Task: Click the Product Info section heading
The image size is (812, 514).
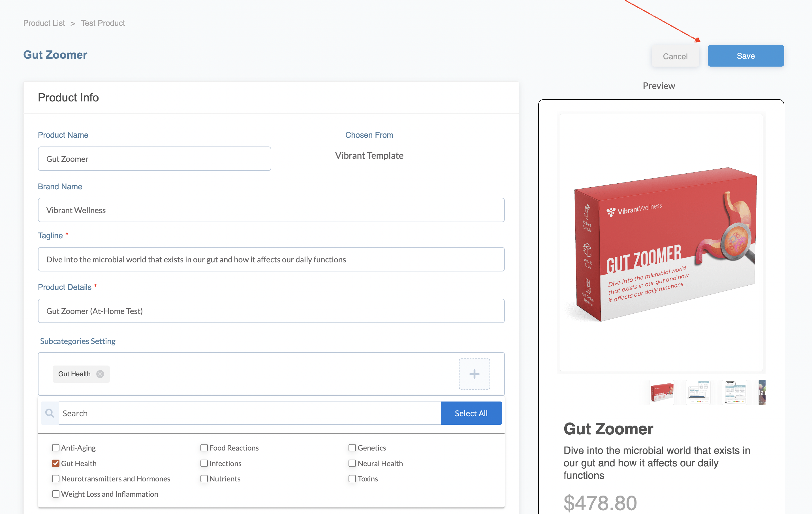Action: [68, 97]
